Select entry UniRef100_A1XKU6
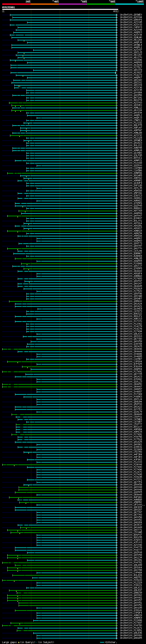The image size is (146, 644). (131, 65)
